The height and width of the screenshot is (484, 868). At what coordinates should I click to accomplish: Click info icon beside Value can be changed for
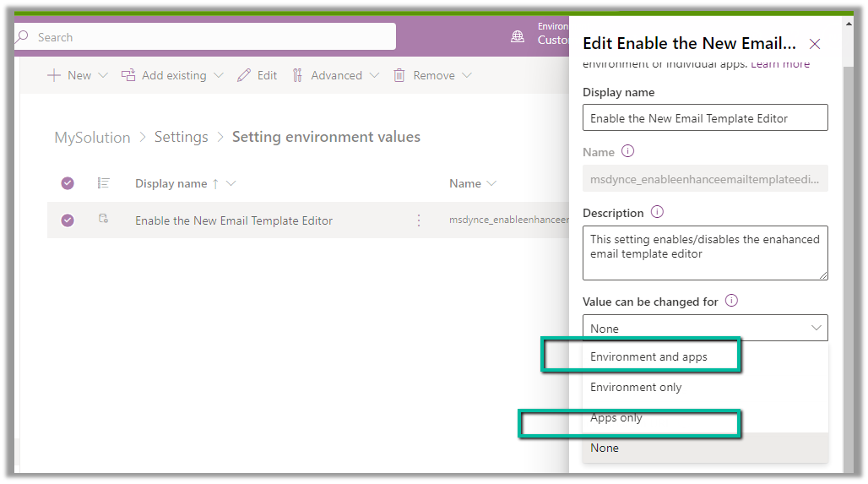pyautogui.click(x=732, y=301)
